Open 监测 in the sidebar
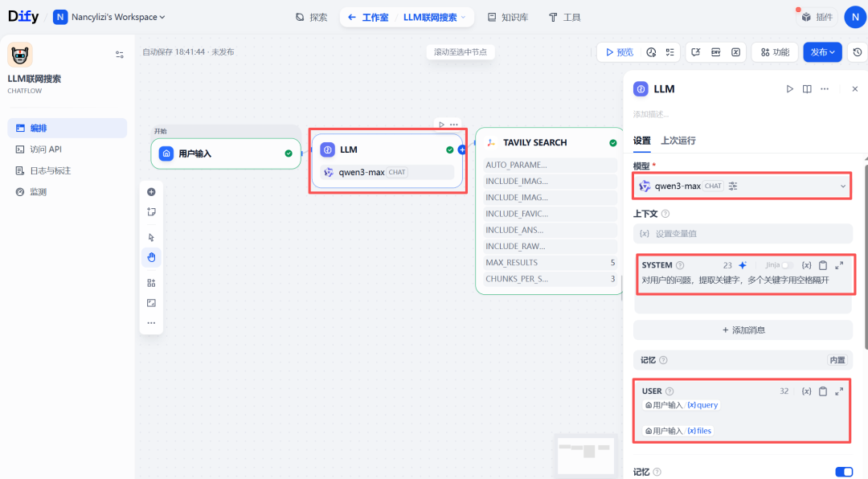Viewport: 868px width, 479px height. [x=67, y=192]
